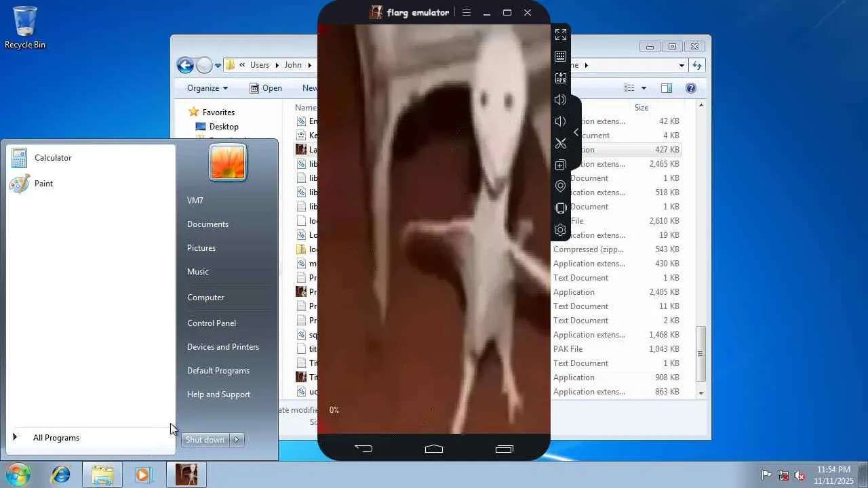Viewport: 868px width, 488px height.
Task: Click the Explorer scrollbar up arrow
Action: [x=701, y=106]
